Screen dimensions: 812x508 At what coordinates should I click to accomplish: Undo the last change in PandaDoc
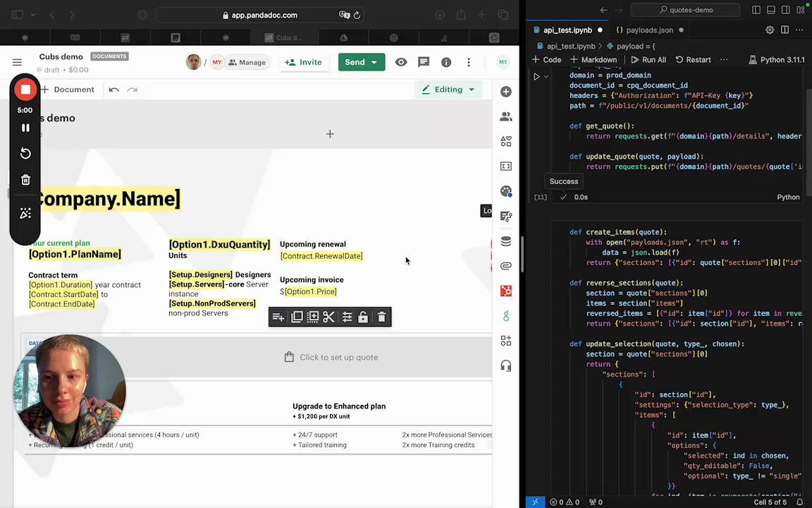point(114,90)
